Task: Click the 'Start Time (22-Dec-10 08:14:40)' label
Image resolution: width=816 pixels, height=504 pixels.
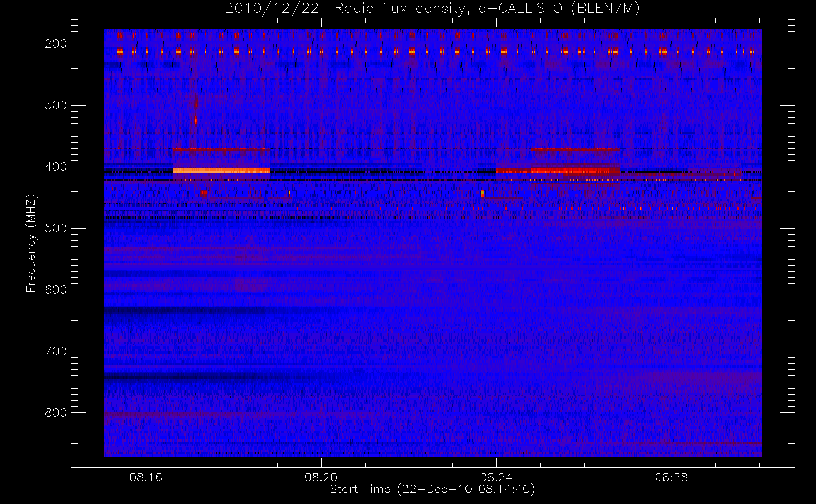Action: pyautogui.click(x=432, y=489)
